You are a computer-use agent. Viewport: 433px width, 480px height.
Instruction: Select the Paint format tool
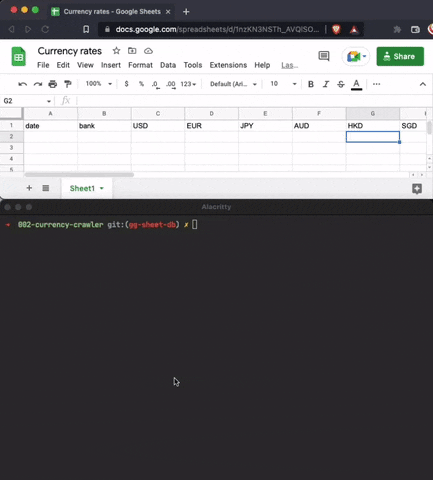tap(68, 84)
